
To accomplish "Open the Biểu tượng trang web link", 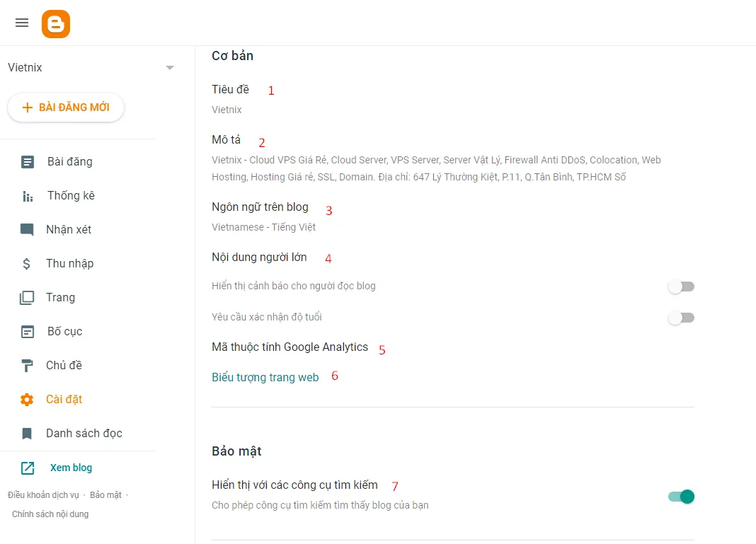I will point(265,378).
